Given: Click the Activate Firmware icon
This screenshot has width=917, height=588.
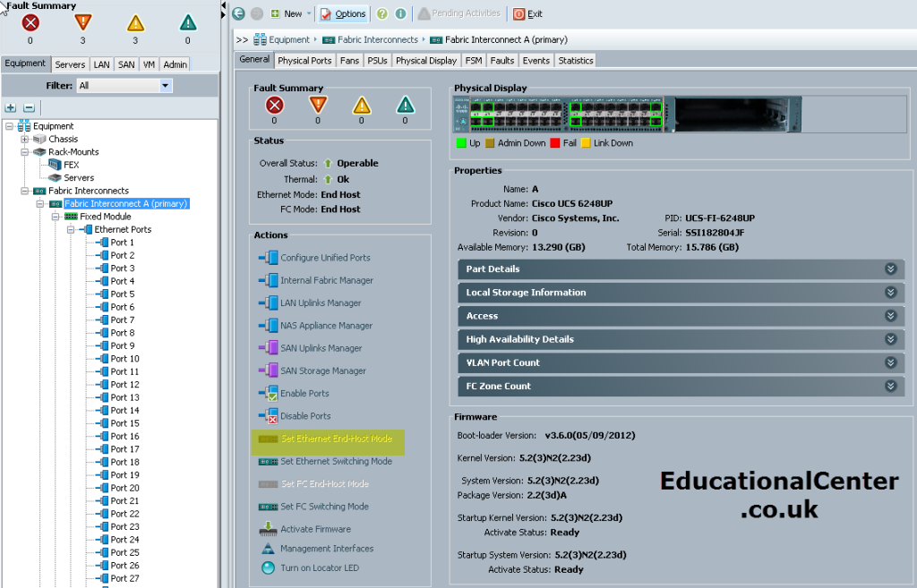Looking at the screenshot, I should (x=268, y=529).
